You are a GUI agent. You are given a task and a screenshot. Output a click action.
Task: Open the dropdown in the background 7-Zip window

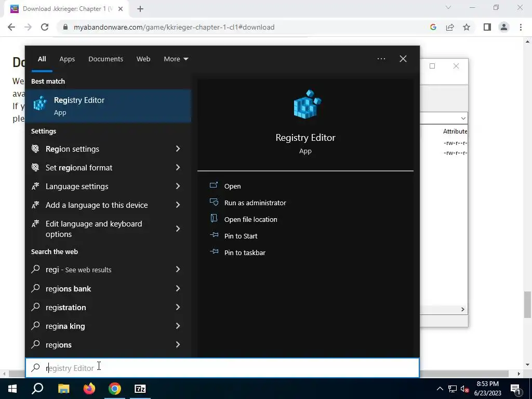(463, 118)
